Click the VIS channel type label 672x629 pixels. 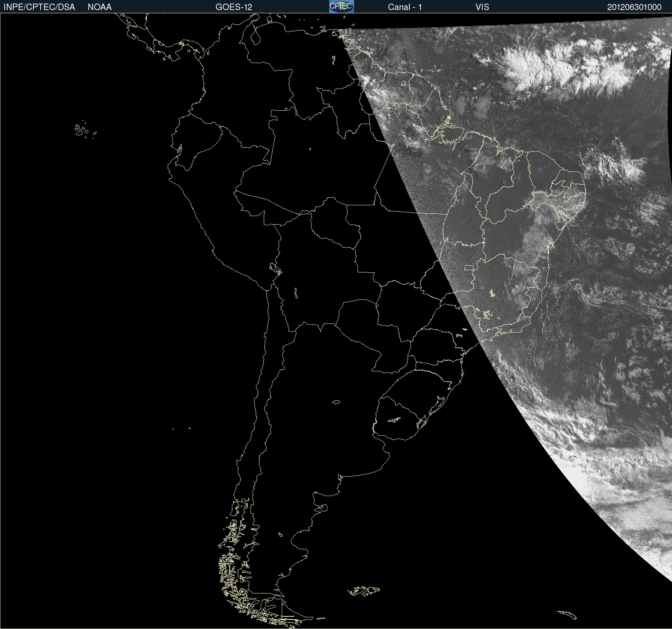(x=482, y=7)
